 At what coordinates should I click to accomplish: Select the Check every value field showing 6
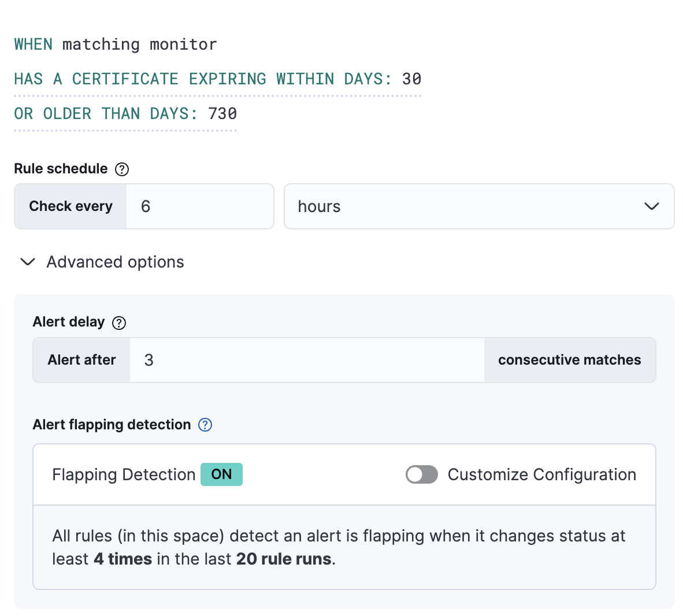click(x=199, y=206)
